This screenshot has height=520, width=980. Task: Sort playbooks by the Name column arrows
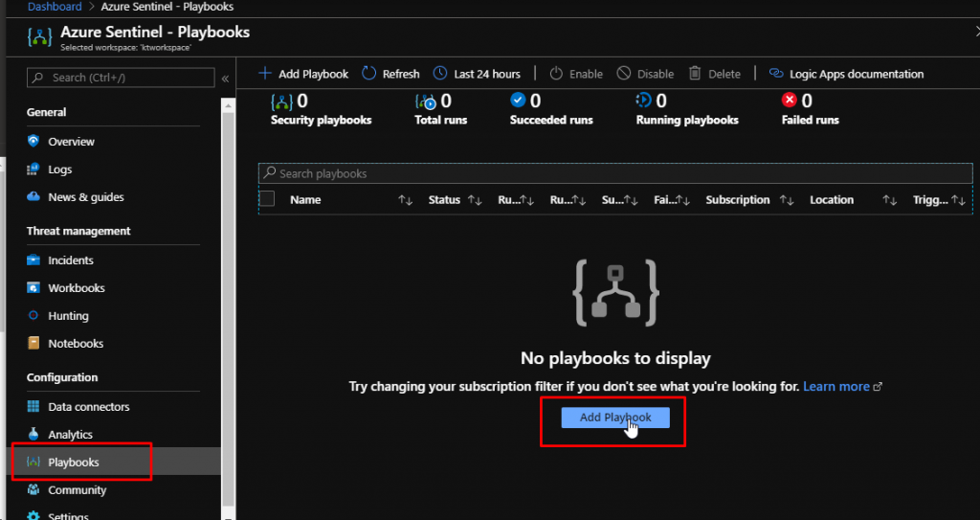coord(405,200)
